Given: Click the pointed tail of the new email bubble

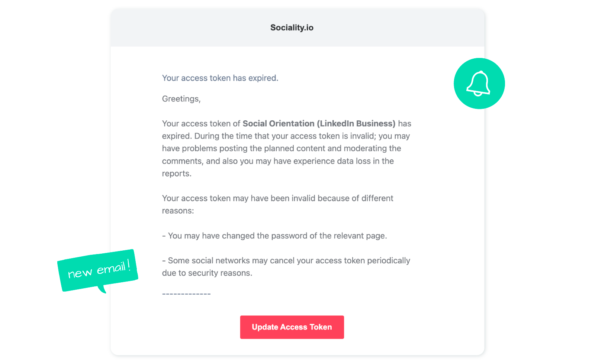Looking at the screenshot, I should (102, 289).
